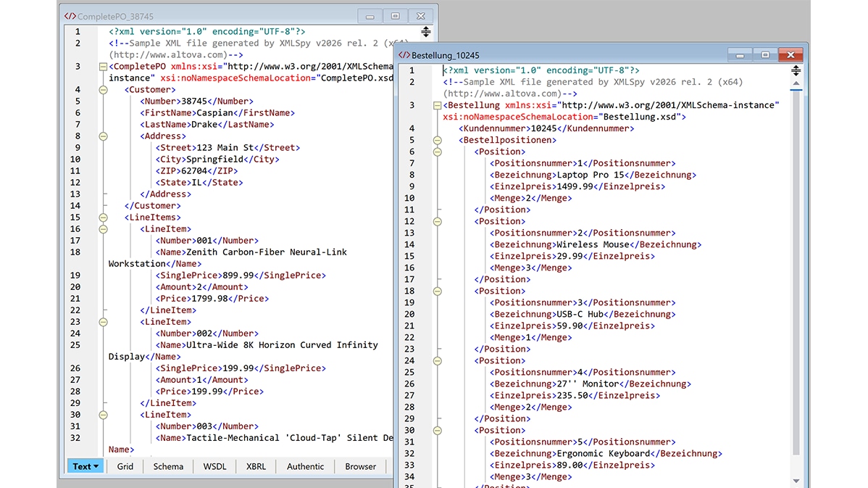
Task: Click the XML document icon of Bestellung_10245 title
Action: click(x=404, y=55)
